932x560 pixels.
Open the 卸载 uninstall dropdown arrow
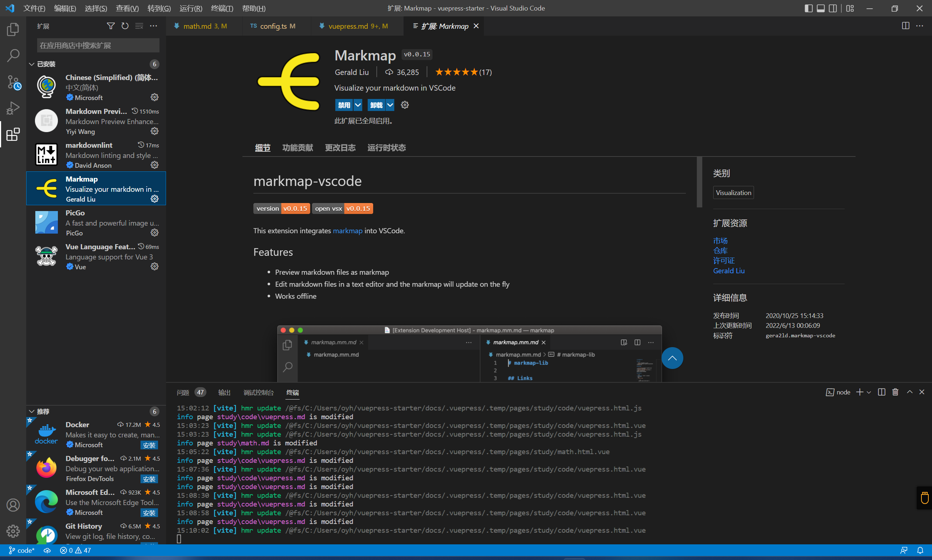[390, 105]
